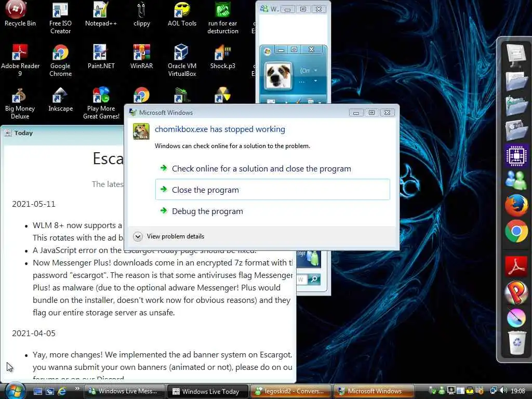Open the first folder icon in the dock

(516, 81)
